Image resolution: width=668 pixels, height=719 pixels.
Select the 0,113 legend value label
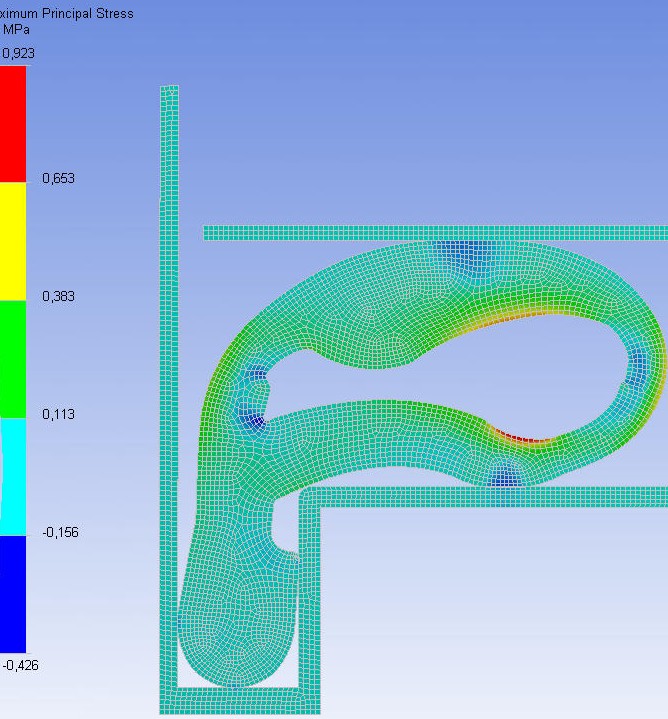[58, 414]
